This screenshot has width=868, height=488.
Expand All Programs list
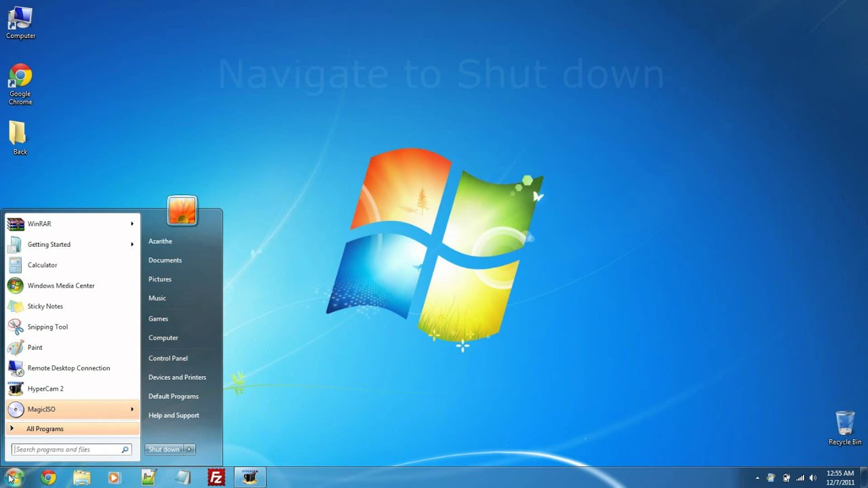(x=73, y=429)
